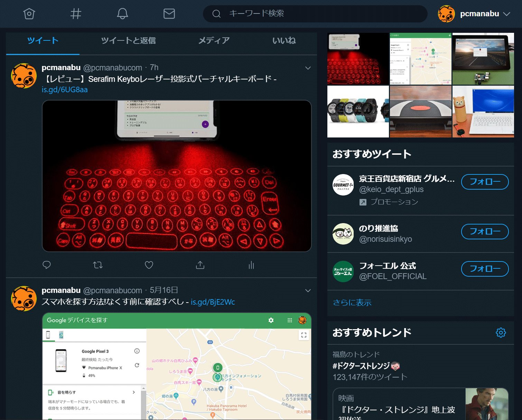Screen dimensions: 522x420
Task: Open the tablet display media thumbnail in sidebar
Action: pyautogui.click(x=483, y=59)
